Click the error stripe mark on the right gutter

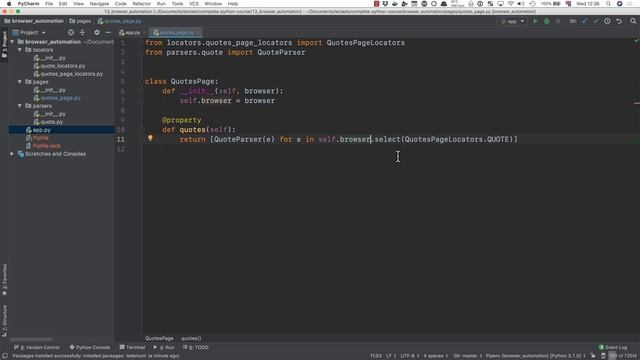click(x=637, y=103)
